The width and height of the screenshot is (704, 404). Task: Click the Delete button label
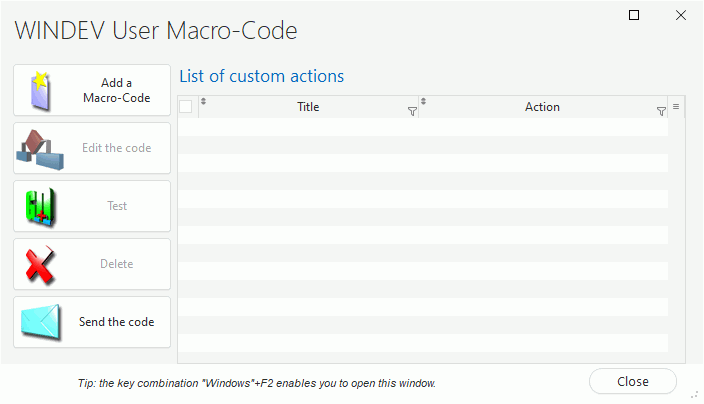(117, 263)
